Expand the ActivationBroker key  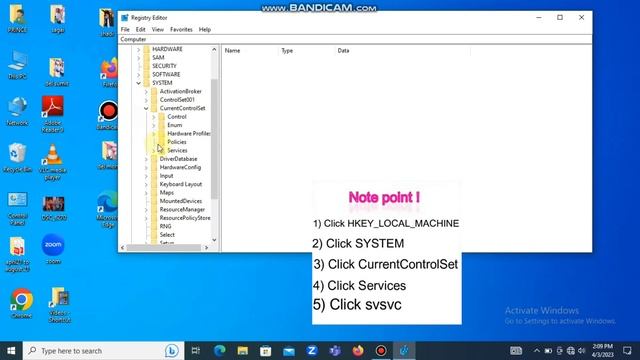146,91
